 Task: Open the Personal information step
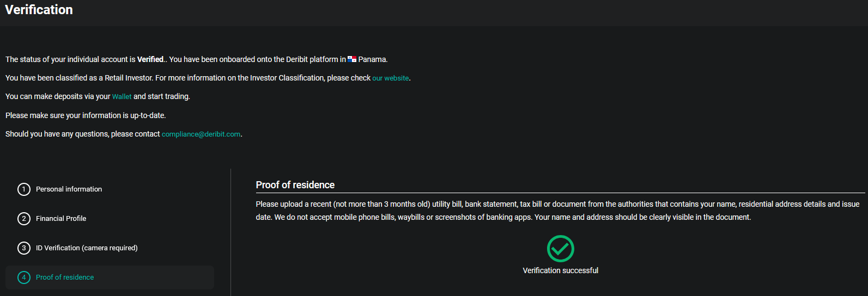69,189
